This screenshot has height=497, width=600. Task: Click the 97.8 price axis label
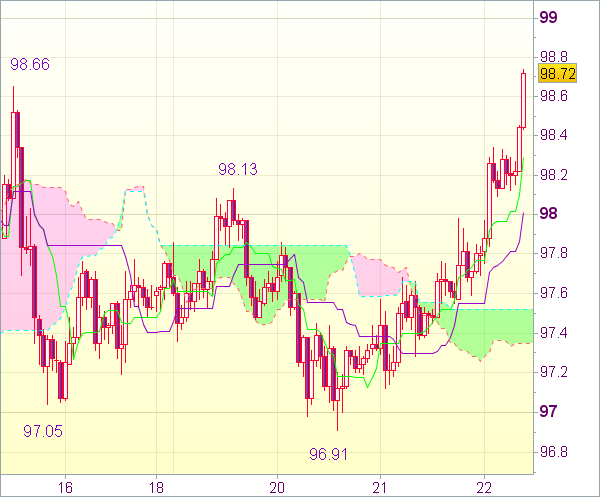coord(553,253)
